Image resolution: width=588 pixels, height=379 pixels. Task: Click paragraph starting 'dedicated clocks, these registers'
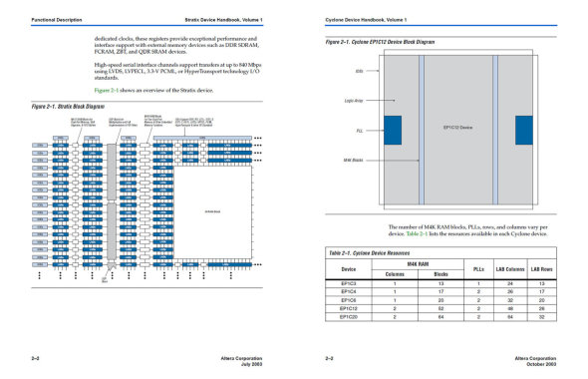coord(176,45)
